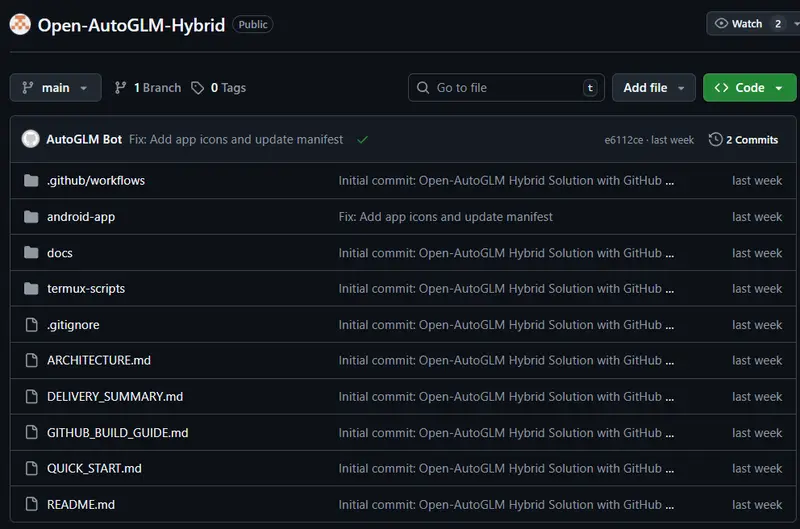Click the green commit status checkmark
The image size is (800, 529).
coord(362,140)
